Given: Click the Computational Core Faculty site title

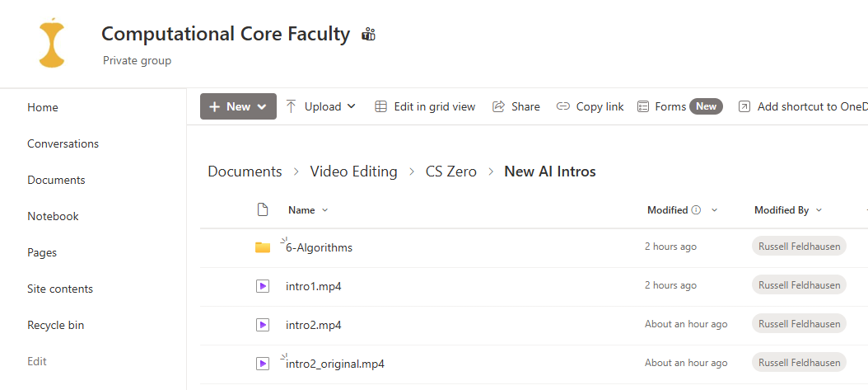Looking at the screenshot, I should coord(226,35).
